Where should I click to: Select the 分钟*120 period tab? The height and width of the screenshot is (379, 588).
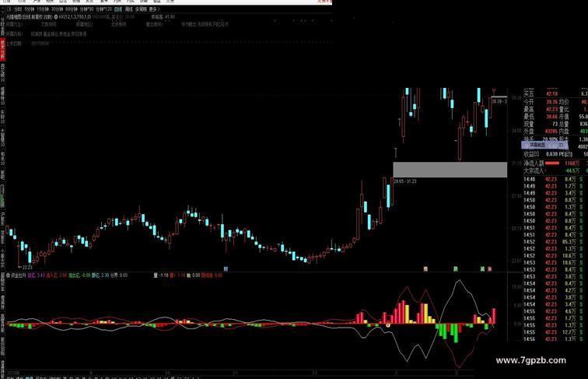103,9
